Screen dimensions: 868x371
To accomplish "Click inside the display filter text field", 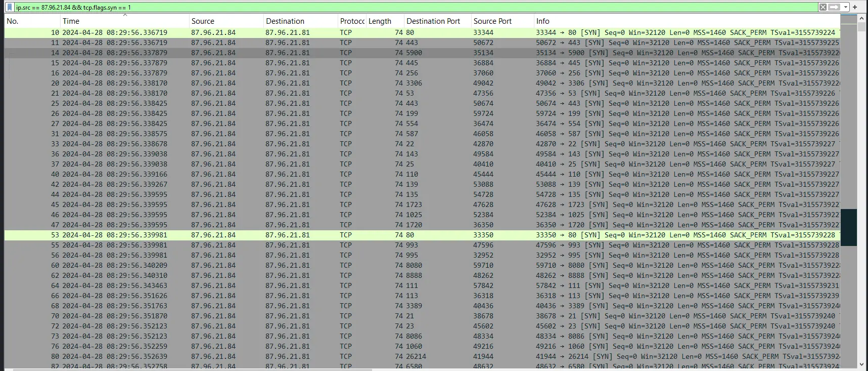I will coord(415,7).
